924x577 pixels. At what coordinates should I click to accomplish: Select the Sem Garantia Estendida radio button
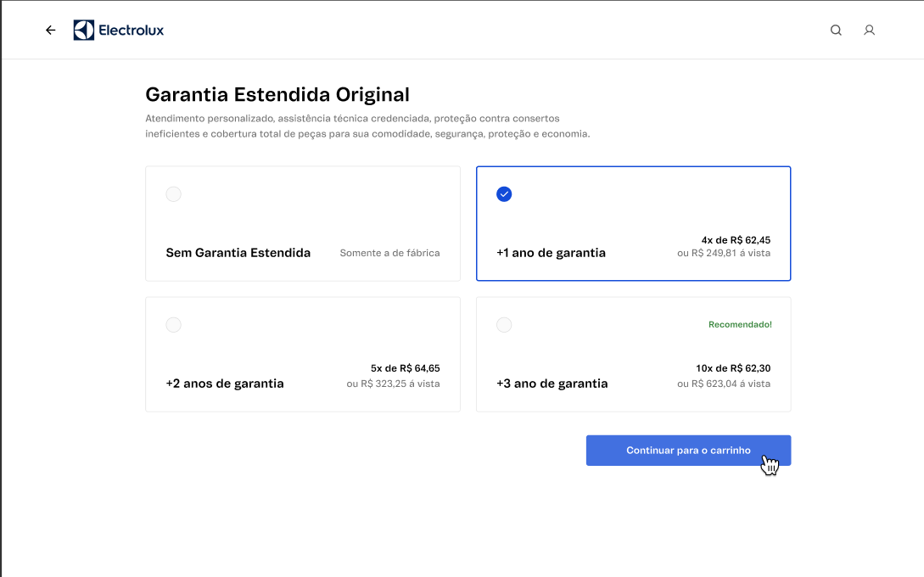coord(173,194)
